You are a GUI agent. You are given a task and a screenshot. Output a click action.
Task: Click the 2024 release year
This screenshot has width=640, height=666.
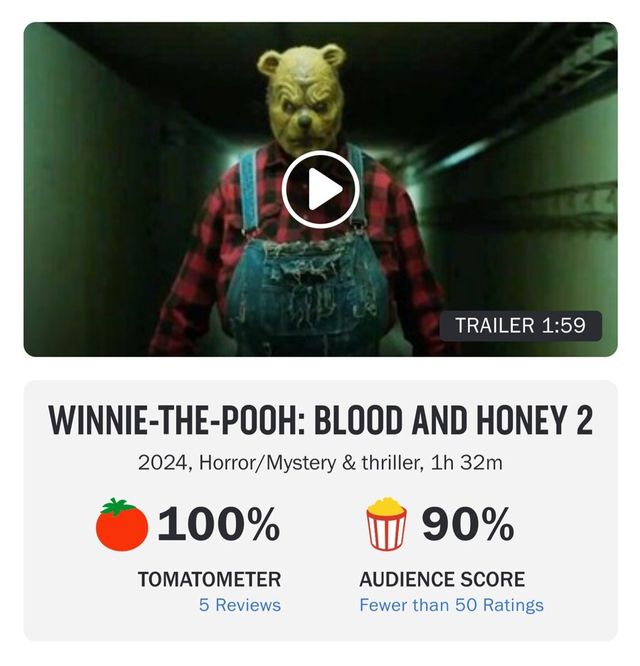[x=162, y=463]
